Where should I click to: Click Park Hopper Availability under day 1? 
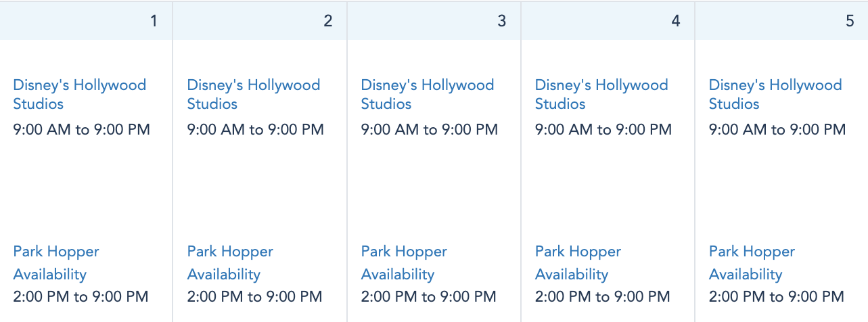(55, 262)
